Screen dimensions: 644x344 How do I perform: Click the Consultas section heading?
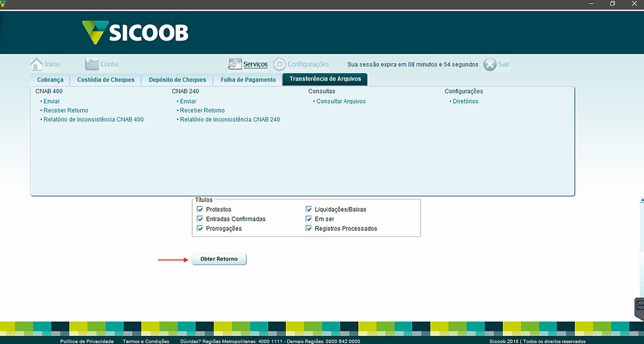[x=321, y=91]
